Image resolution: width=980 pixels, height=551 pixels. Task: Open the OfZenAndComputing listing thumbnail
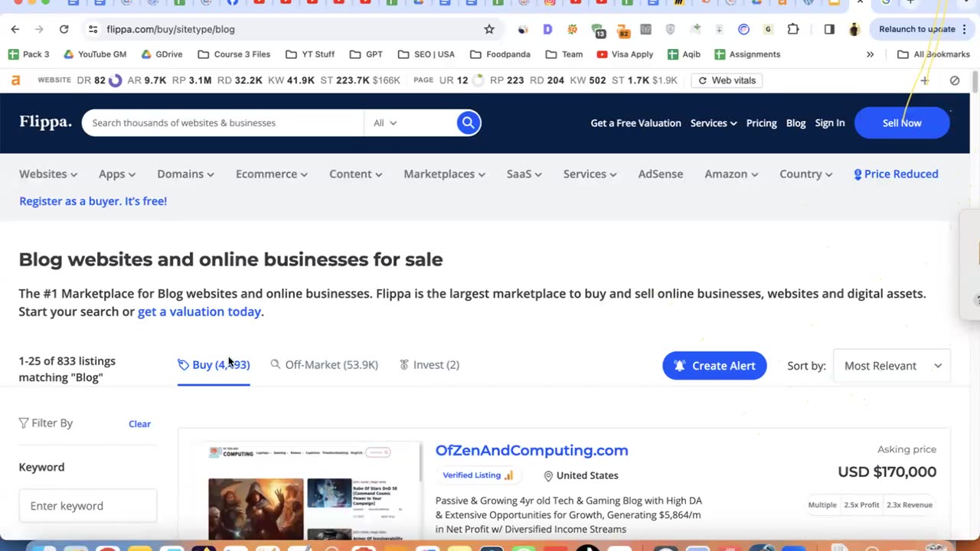coord(306,491)
